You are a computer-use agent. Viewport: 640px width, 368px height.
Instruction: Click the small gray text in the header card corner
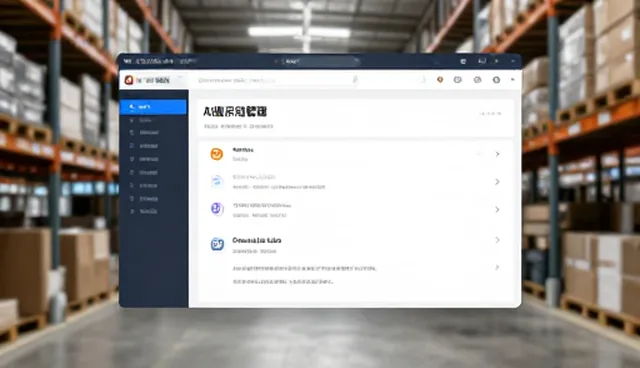tap(490, 113)
